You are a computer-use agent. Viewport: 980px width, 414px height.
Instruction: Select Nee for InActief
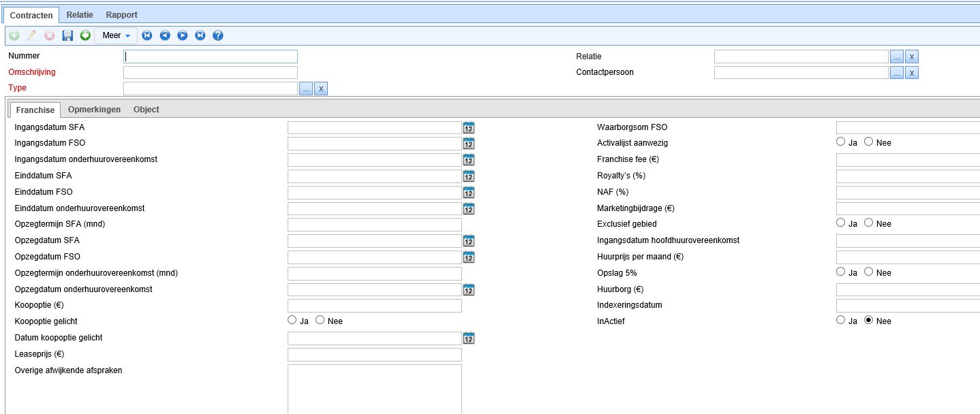pyautogui.click(x=868, y=320)
